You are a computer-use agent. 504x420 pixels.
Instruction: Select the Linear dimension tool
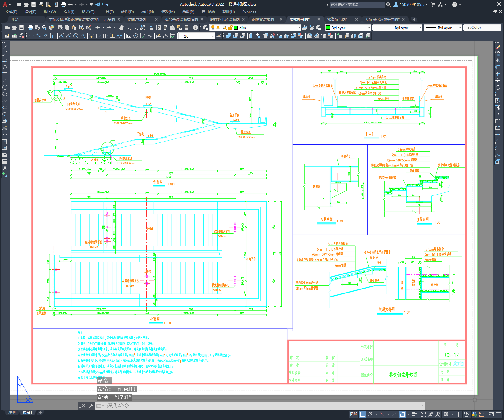click(x=31, y=36)
